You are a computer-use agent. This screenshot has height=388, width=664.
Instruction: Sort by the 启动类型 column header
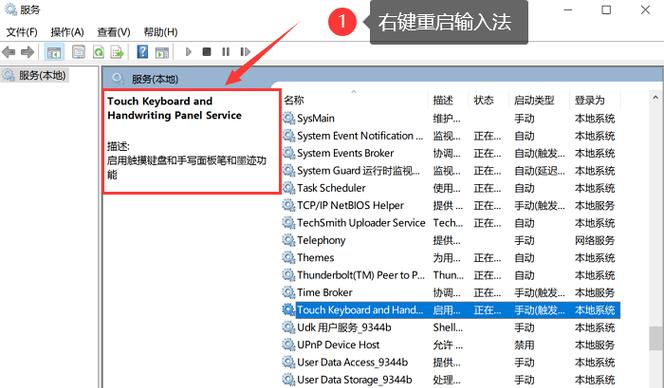534,100
